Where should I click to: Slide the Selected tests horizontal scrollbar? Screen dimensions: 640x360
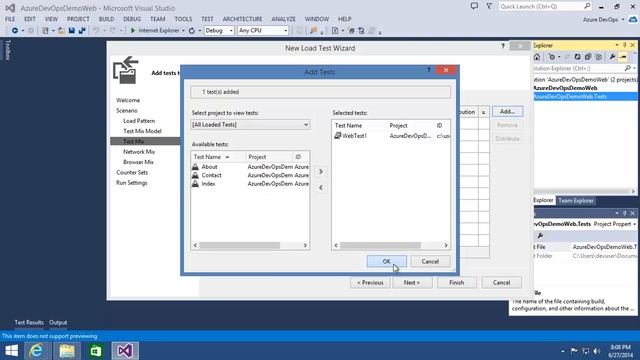tap(380, 245)
